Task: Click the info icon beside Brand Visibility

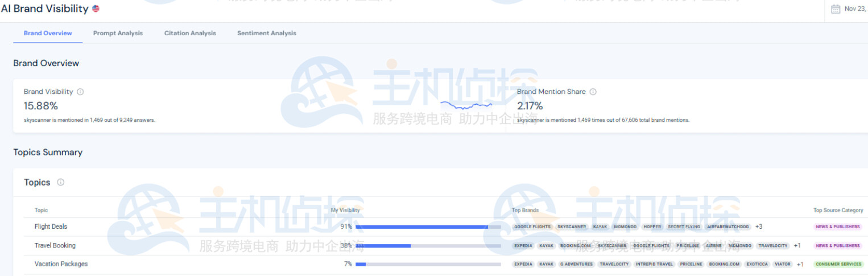Action: (x=80, y=92)
